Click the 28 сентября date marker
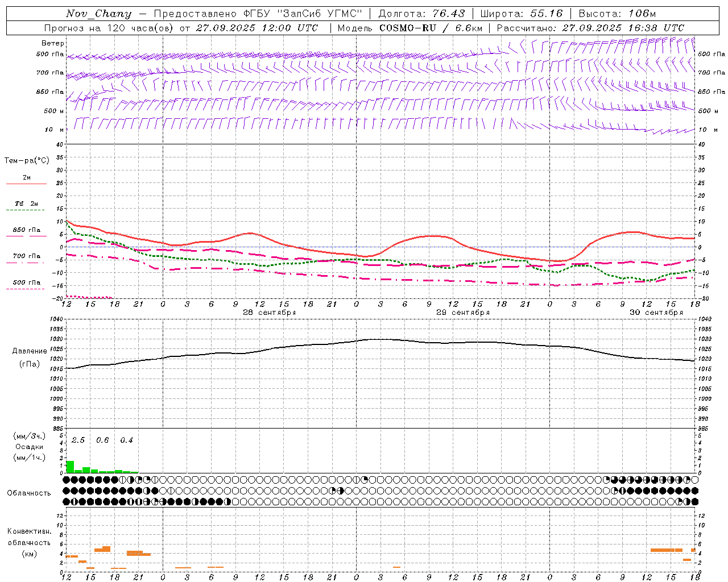This screenshot has height=582, width=728. click(270, 313)
